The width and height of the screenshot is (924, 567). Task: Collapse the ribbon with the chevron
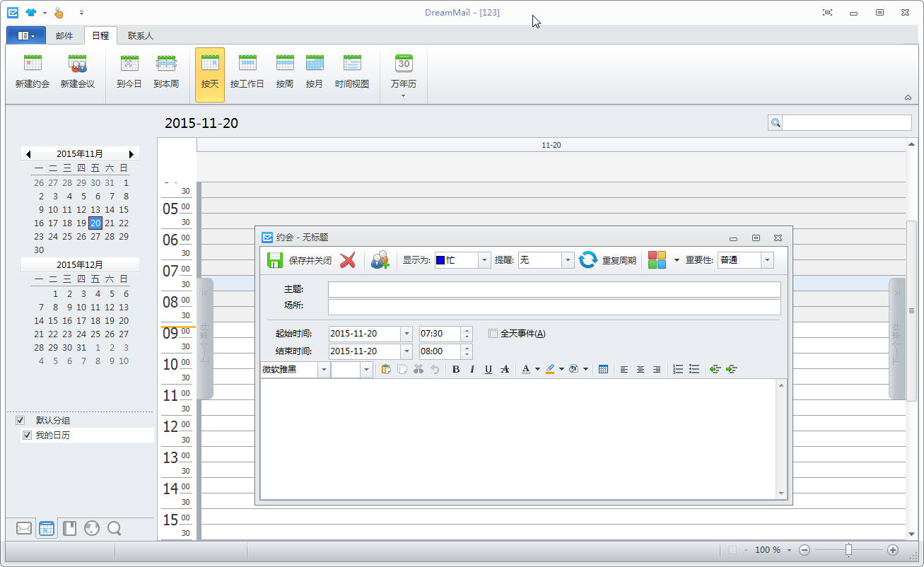[x=908, y=98]
